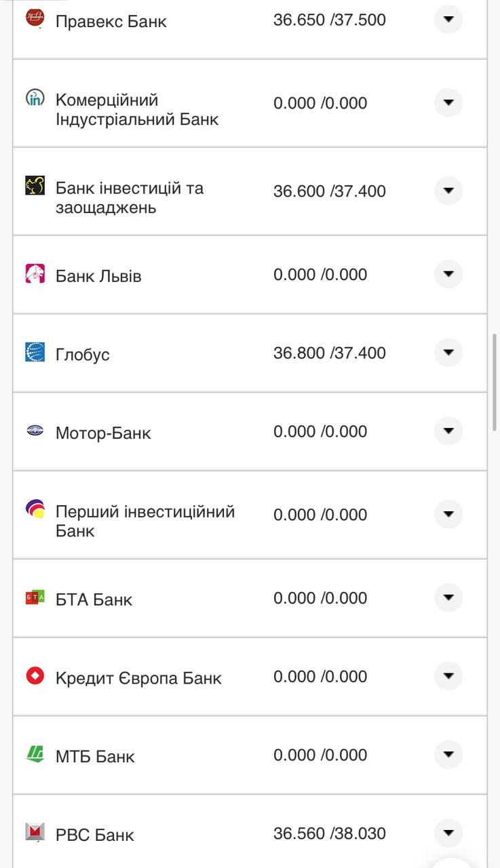This screenshot has width=500, height=868.
Task: Click the Кредит Європа Банк red logo
Action: pyautogui.click(x=35, y=676)
